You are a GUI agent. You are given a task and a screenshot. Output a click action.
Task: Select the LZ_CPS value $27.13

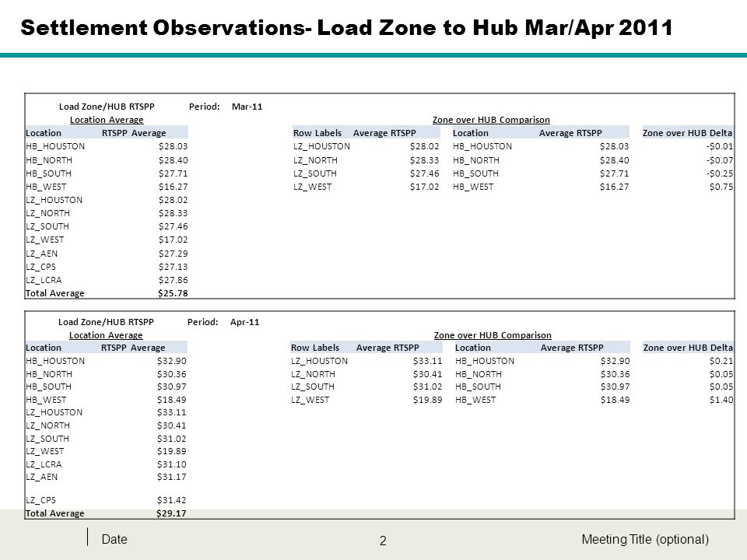[x=173, y=267]
